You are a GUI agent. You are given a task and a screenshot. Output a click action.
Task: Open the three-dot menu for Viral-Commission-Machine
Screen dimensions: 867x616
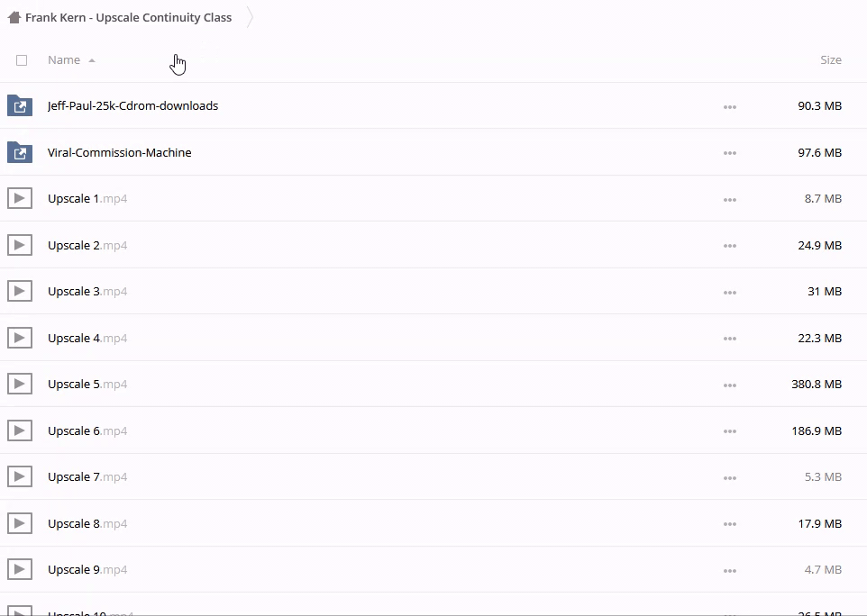[729, 153]
